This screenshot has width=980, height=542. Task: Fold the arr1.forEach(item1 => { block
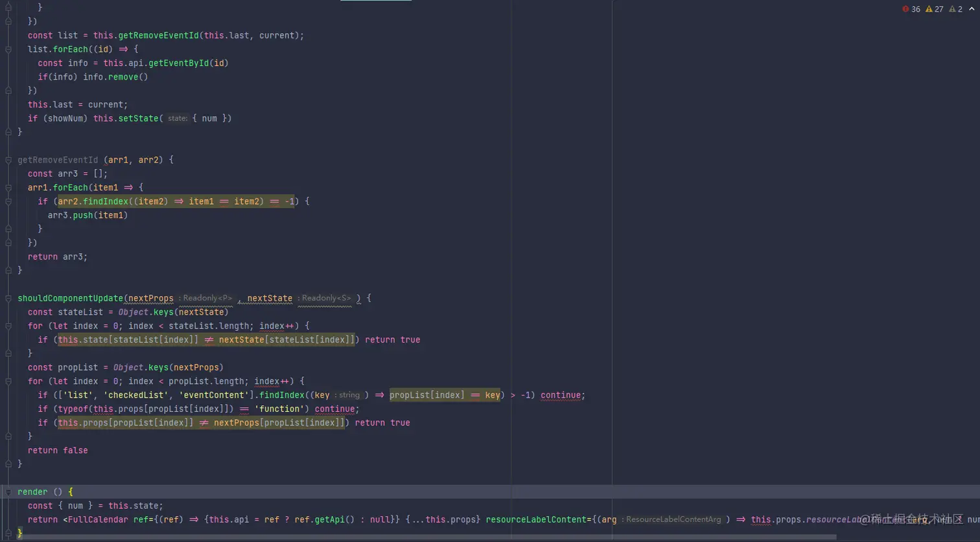[8, 188]
